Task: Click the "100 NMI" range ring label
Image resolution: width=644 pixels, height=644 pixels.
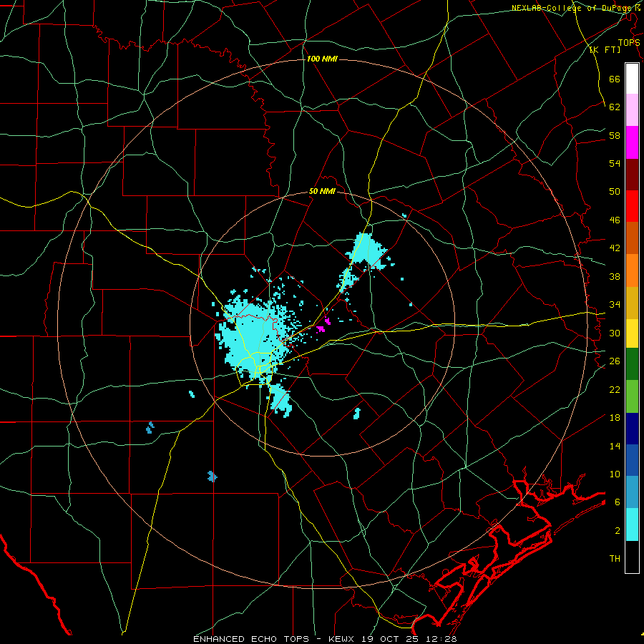Action: 322,59
